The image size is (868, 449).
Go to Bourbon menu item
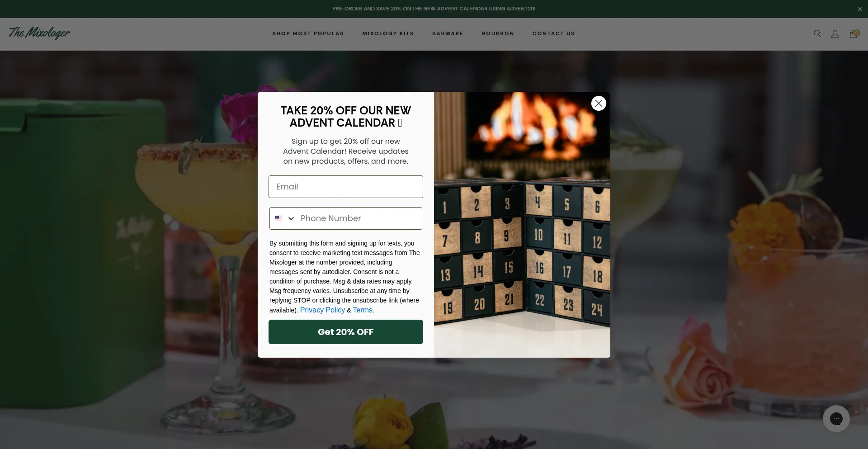(498, 33)
